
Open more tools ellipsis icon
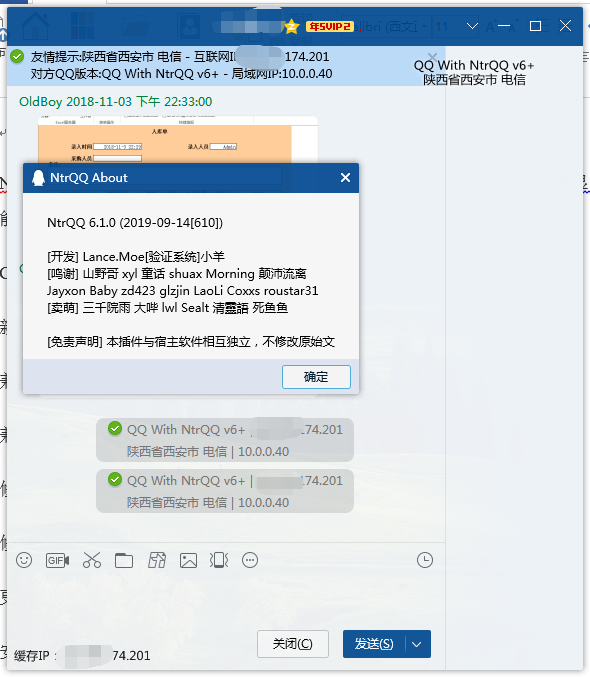(x=250, y=560)
